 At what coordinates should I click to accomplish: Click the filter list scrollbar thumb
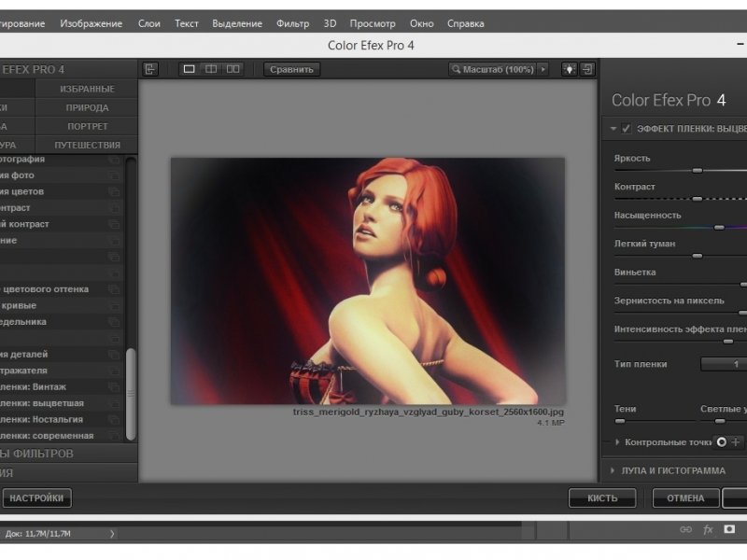[x=130, y=394]
